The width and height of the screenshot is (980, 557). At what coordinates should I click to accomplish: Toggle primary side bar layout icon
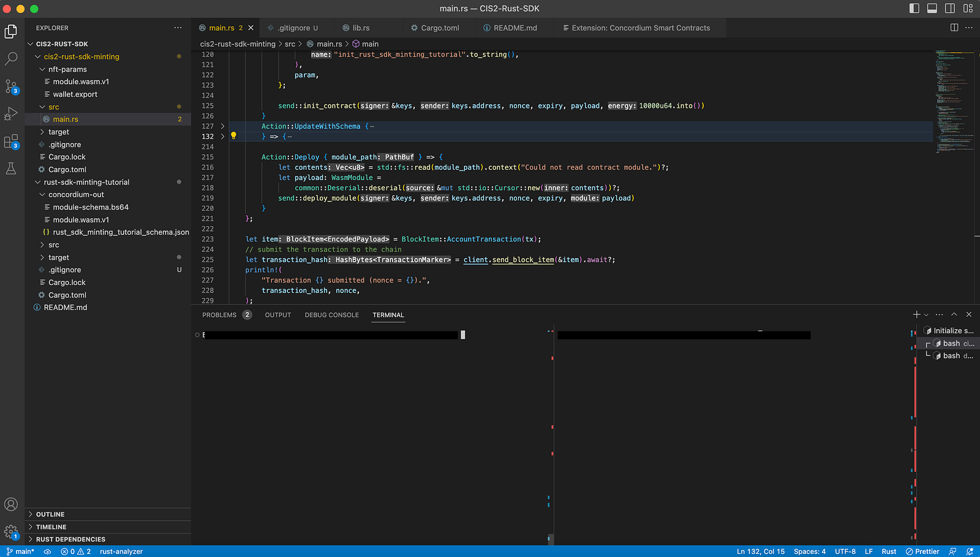point(914,8)
